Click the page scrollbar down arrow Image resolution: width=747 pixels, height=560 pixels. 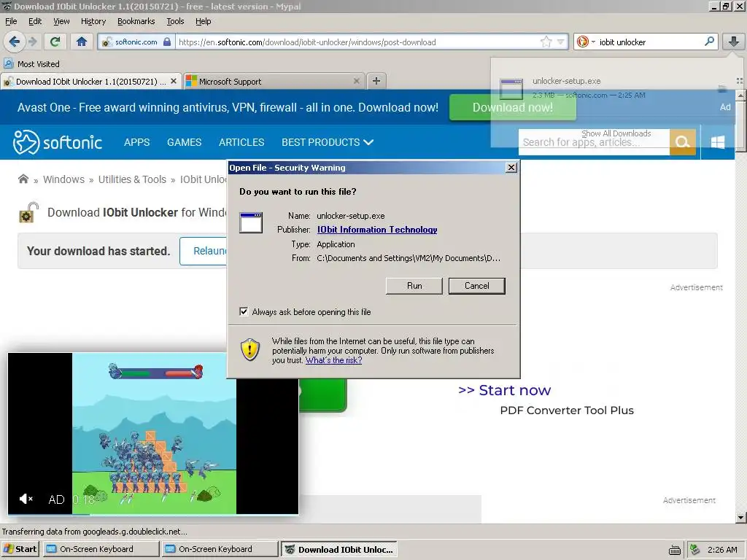point(740,517)
